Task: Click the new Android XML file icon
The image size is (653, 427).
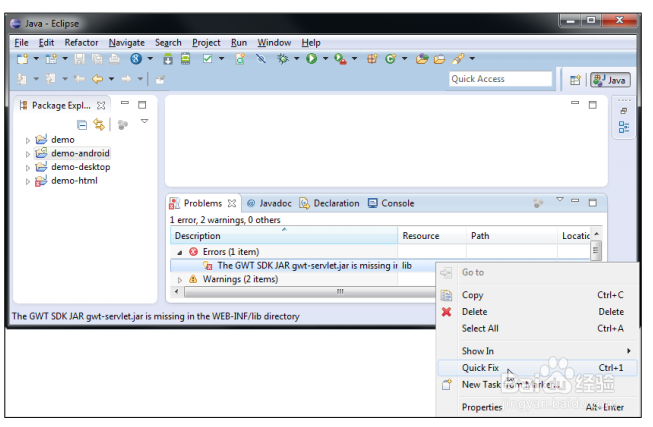Action: pos(240,59)
